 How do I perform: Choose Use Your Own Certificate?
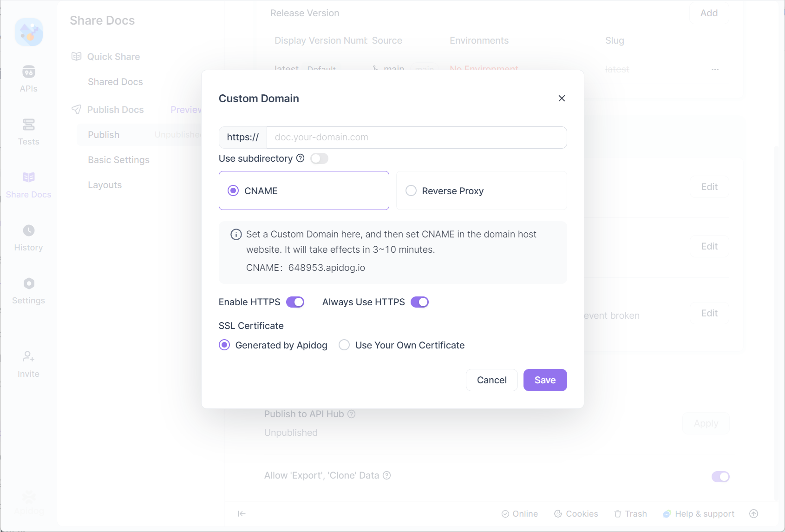pyautogui.click(x=402, y=345)
